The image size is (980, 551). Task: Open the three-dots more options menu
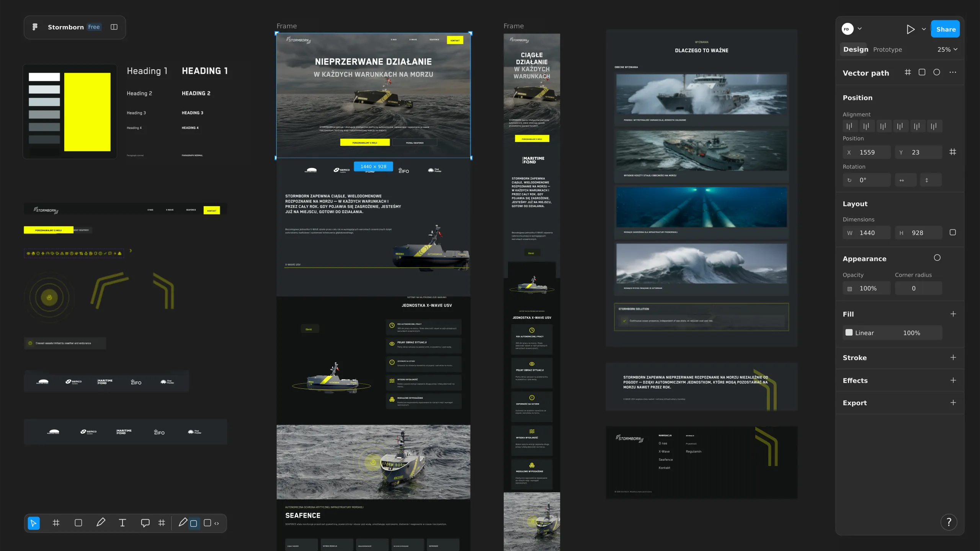pos(953,72)
